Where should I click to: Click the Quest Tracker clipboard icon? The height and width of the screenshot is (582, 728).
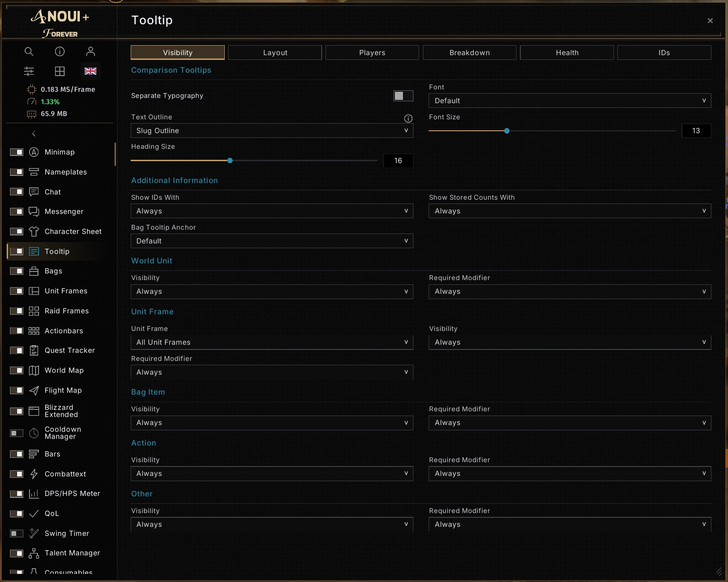[x=34, y=350]
